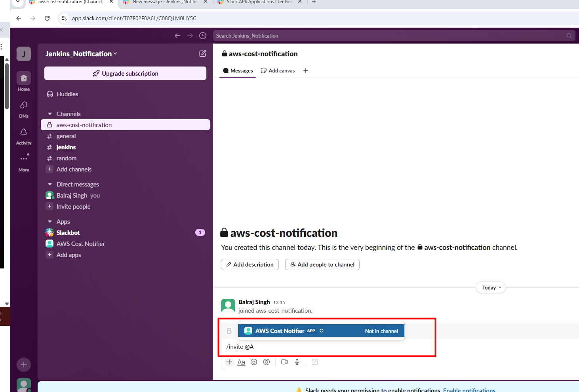Click the attach plus icon in composer
579x392 pixels.
(229, 362)
